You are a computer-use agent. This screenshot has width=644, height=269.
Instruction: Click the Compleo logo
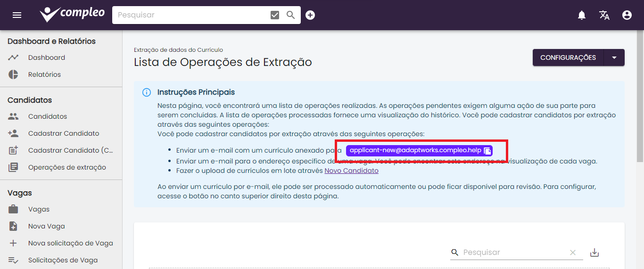click(72, 14)
